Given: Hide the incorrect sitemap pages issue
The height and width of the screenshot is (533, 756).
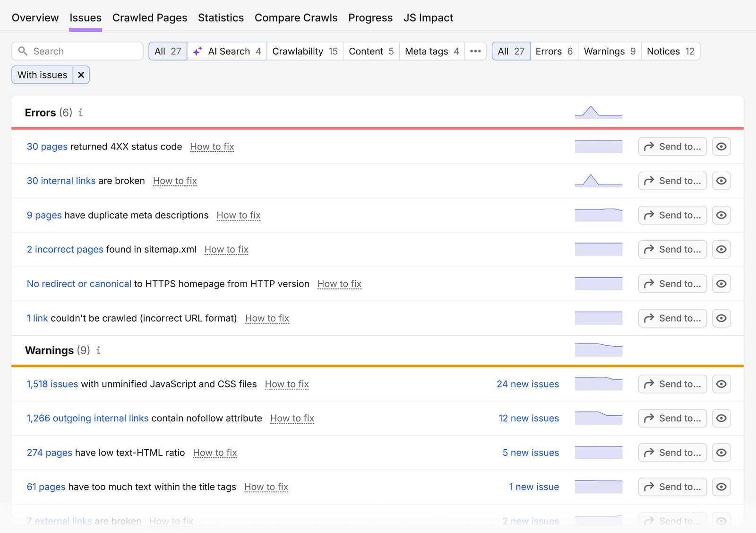Looking at the screenshot, I should 721,249.
